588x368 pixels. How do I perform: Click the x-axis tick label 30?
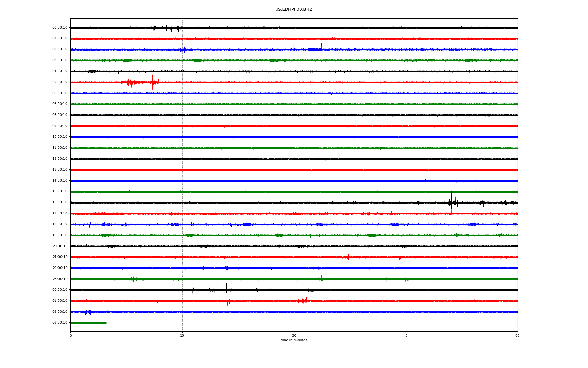(x=294, y=336)
